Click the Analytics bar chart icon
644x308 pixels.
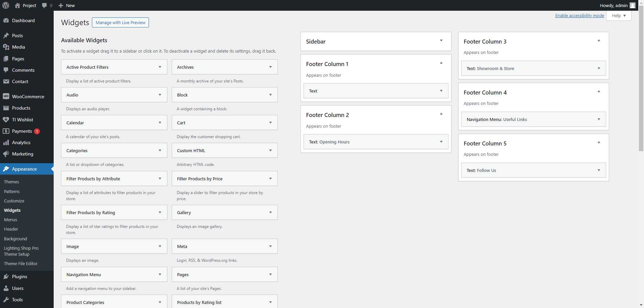tap(6, 142)
